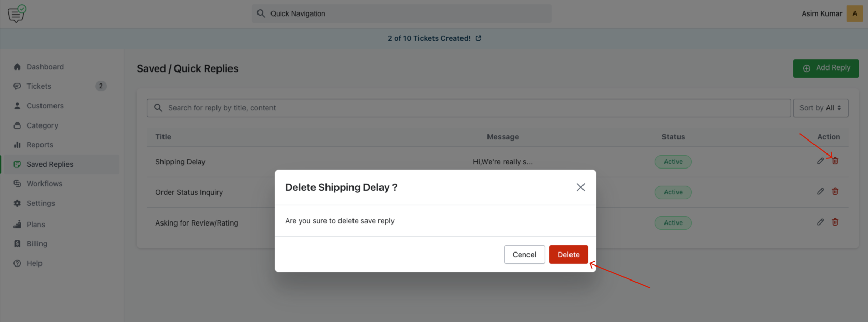868x322 pixels.
Task: Navigate to Workflows in the sidebar
Action: coord(44,184)
